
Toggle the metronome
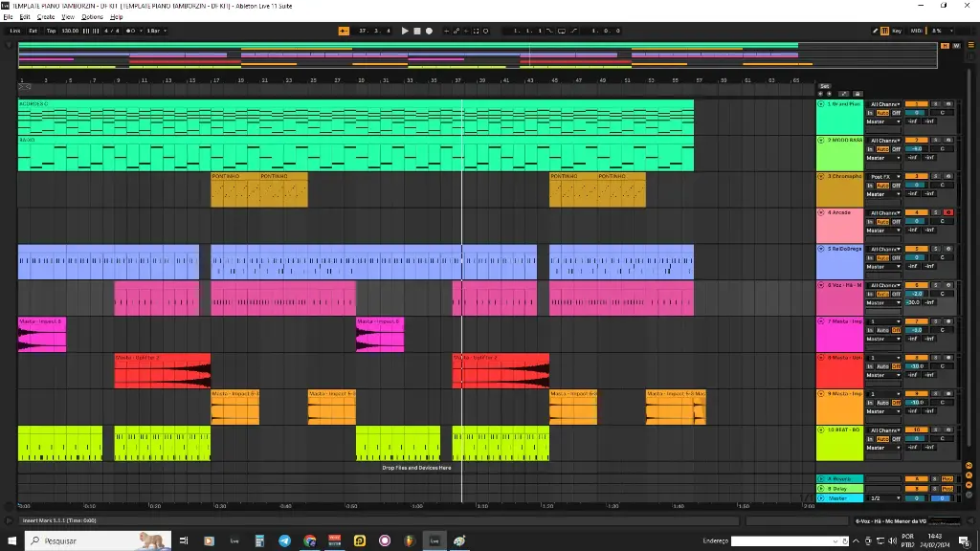click(130, 31)
